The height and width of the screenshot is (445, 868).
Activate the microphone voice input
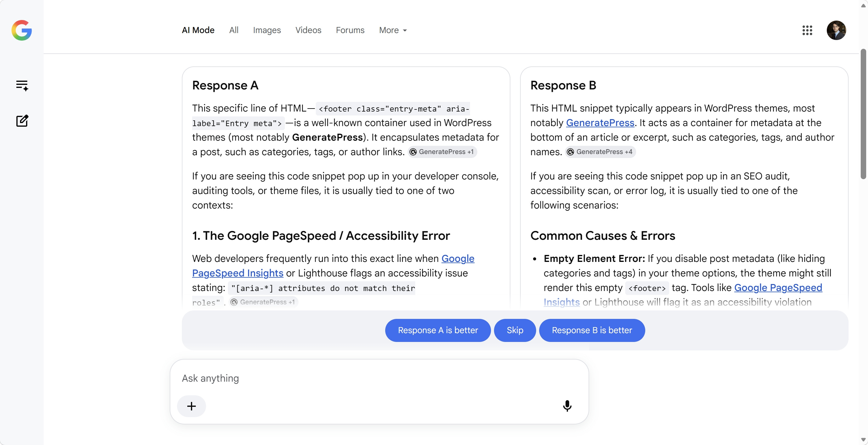(567, 406)
